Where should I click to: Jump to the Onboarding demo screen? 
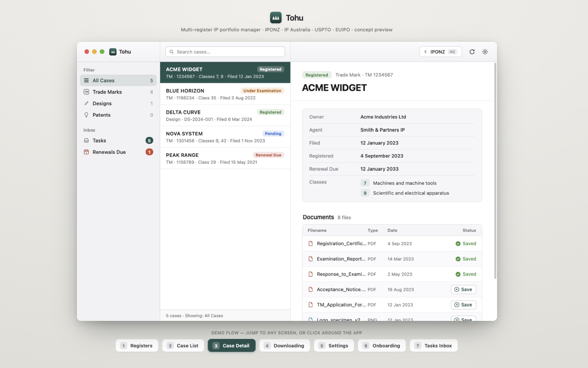[x=382, y=346]
